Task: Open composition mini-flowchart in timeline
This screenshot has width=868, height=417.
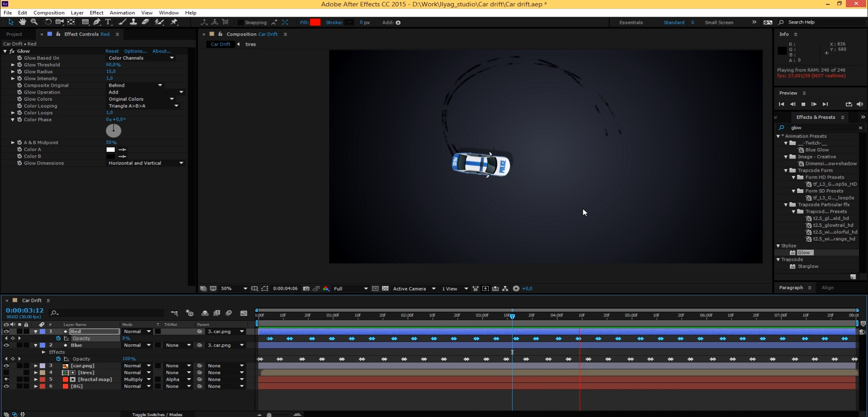Action: point(174,313)
